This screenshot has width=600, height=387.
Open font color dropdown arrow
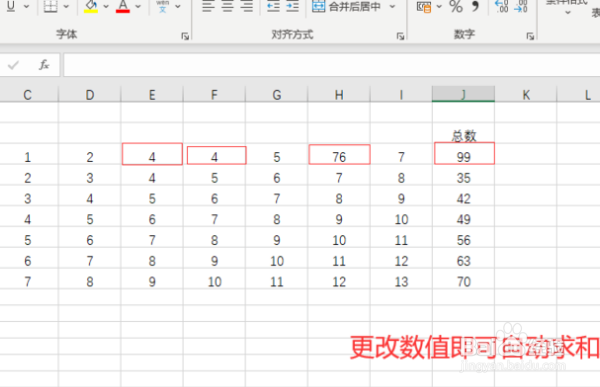tap(138, 7)
